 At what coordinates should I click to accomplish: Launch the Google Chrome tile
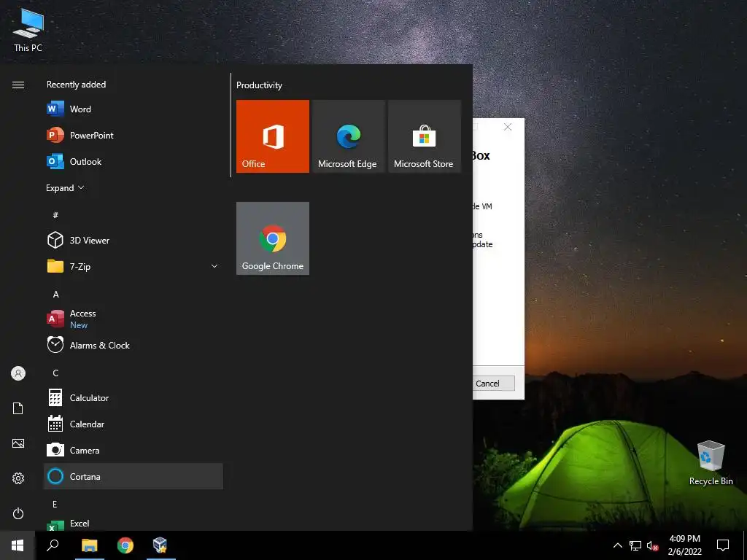(x=273, y=238)
